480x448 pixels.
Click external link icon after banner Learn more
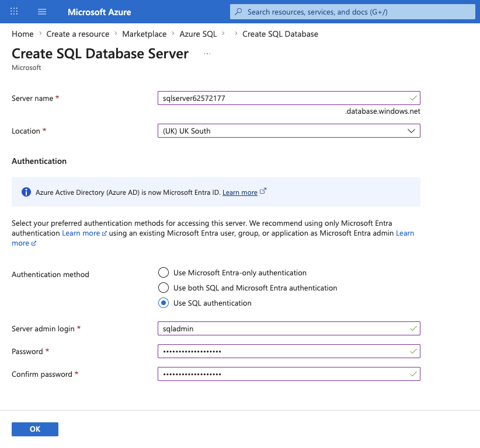(263, 191)
